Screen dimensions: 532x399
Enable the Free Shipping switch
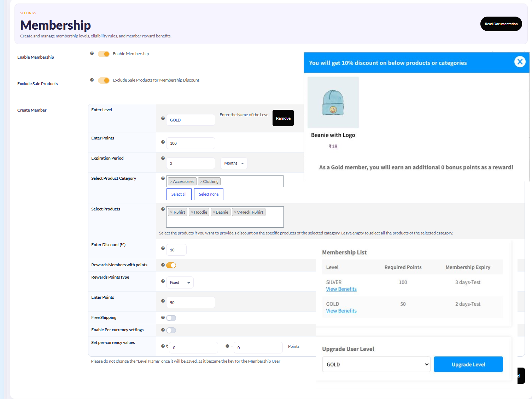(171, 318)
